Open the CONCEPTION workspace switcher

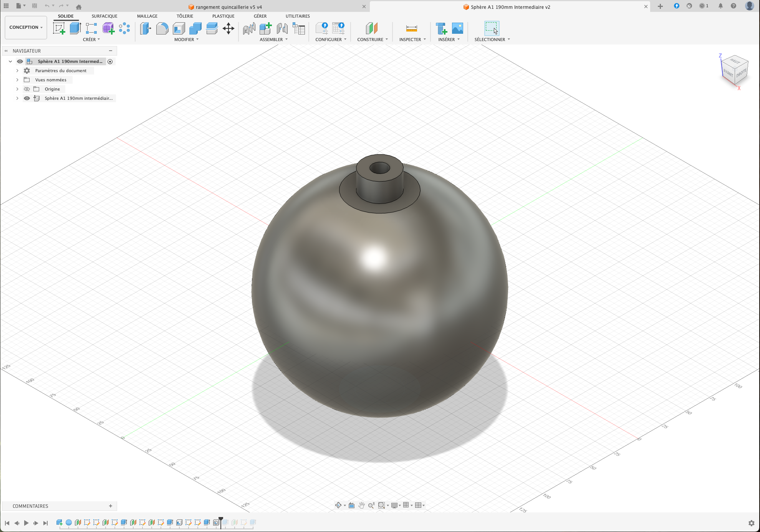25,27
